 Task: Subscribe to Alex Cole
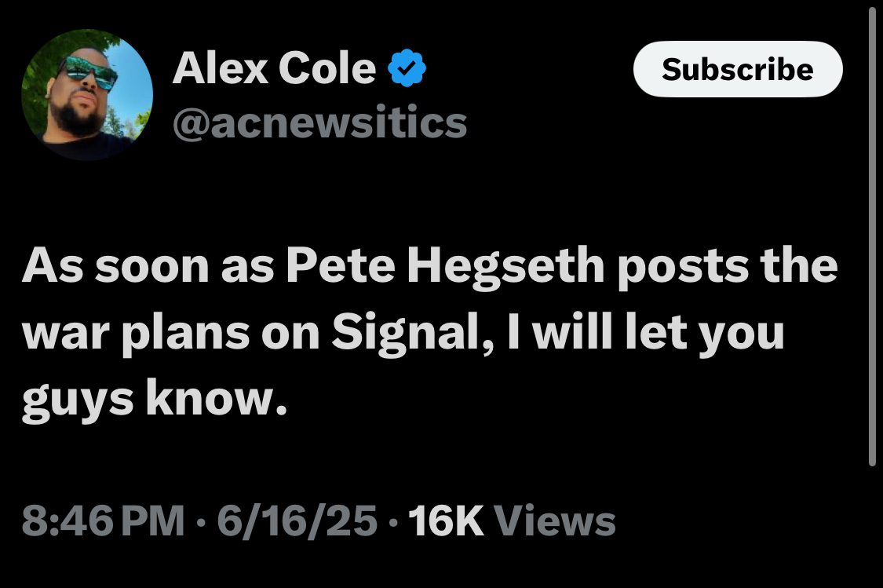tap(738, 69)
